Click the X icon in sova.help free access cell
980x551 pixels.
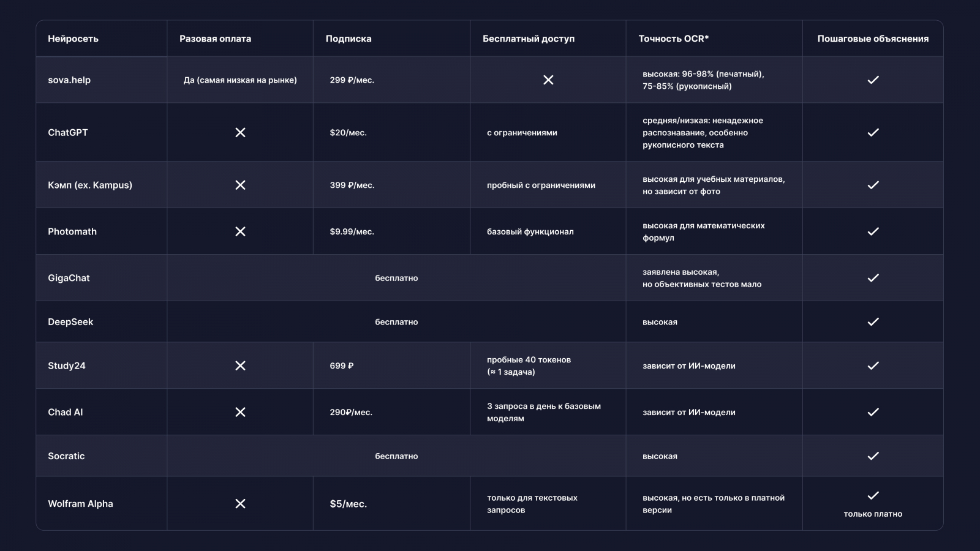[x=548, y=80]
